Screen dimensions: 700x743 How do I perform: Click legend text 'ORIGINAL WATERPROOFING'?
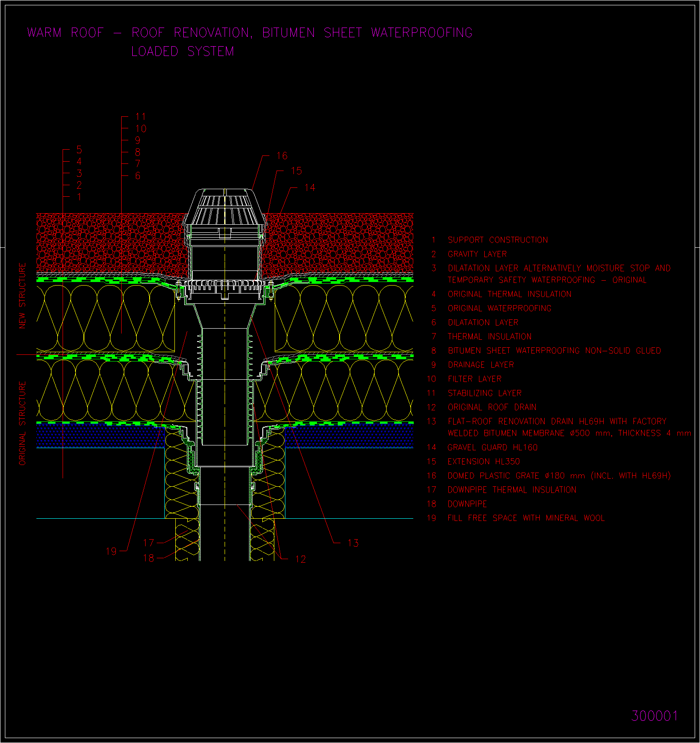[499, 308]
